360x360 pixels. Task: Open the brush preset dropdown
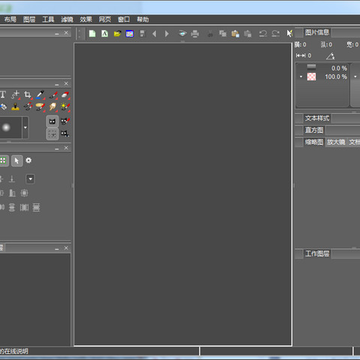[x=25, y=127]
